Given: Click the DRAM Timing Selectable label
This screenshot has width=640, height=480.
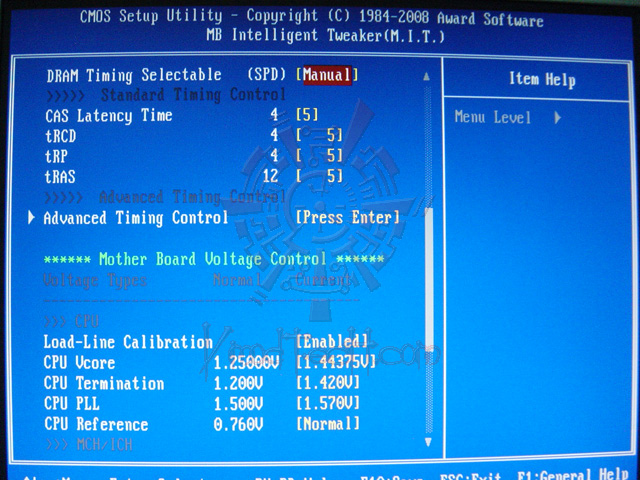Looking at the screenshot, I should pos(134,76).
